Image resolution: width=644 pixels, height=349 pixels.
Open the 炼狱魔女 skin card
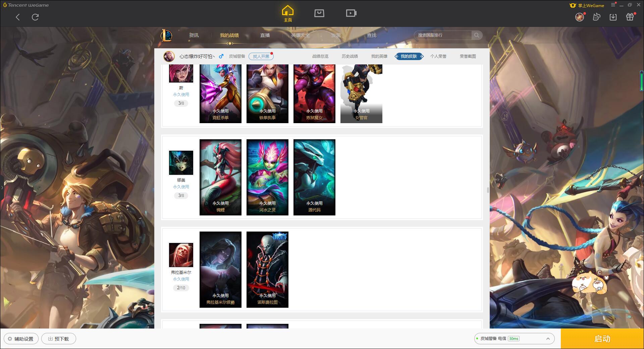(x=314, y=94)
